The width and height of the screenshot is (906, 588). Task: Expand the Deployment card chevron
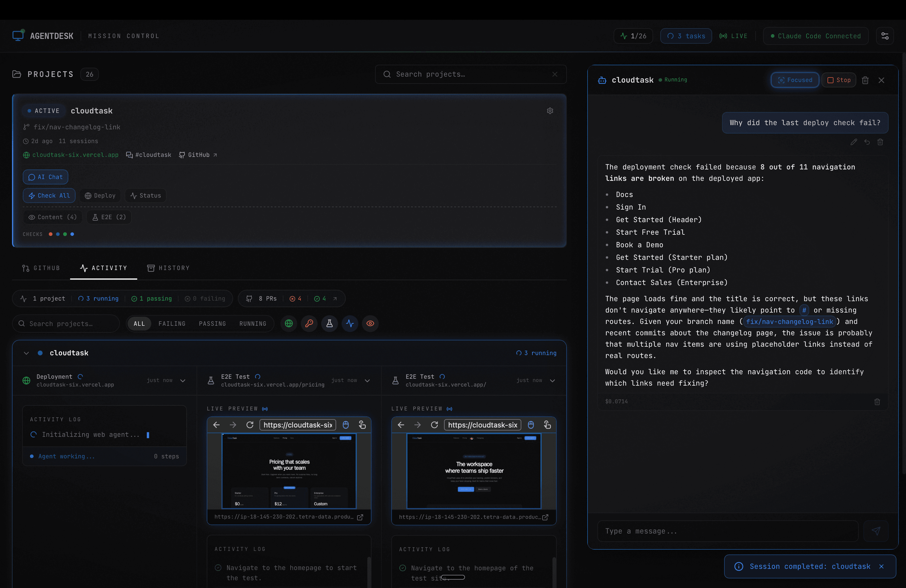(x=183, y=381)
